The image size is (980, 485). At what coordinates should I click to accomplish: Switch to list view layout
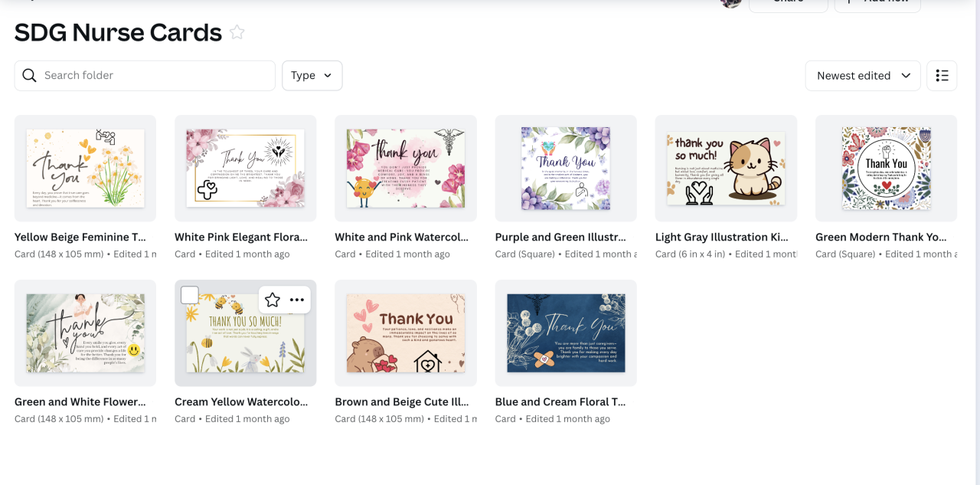[x=942, y=76]
